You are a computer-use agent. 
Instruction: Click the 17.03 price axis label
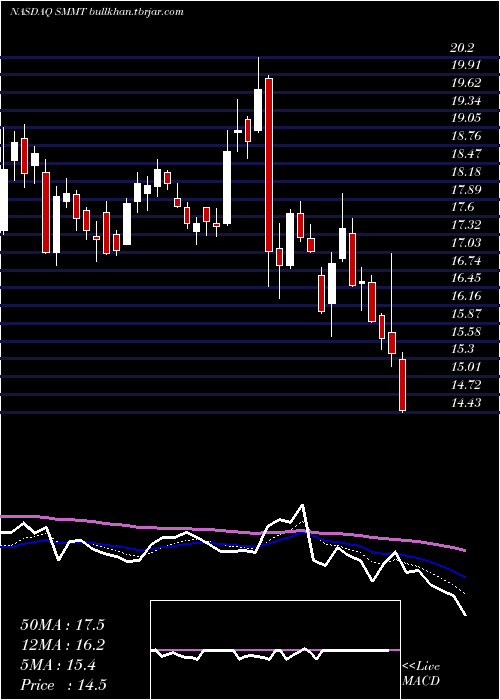tap(466, 243)
